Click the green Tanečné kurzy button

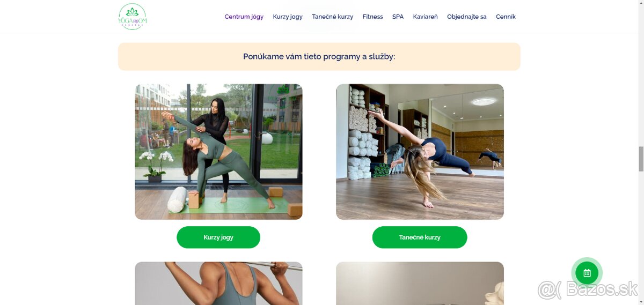click(x=420, y=237)
